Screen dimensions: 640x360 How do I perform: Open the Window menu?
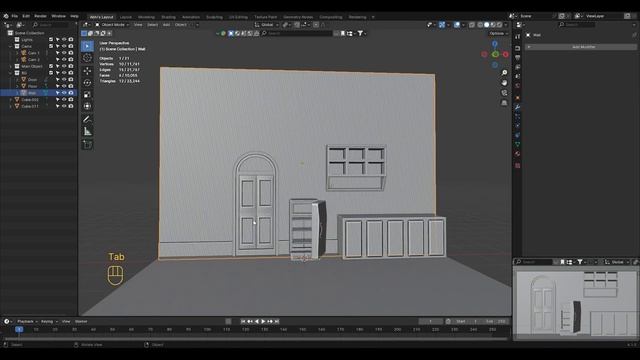point(58,16)
